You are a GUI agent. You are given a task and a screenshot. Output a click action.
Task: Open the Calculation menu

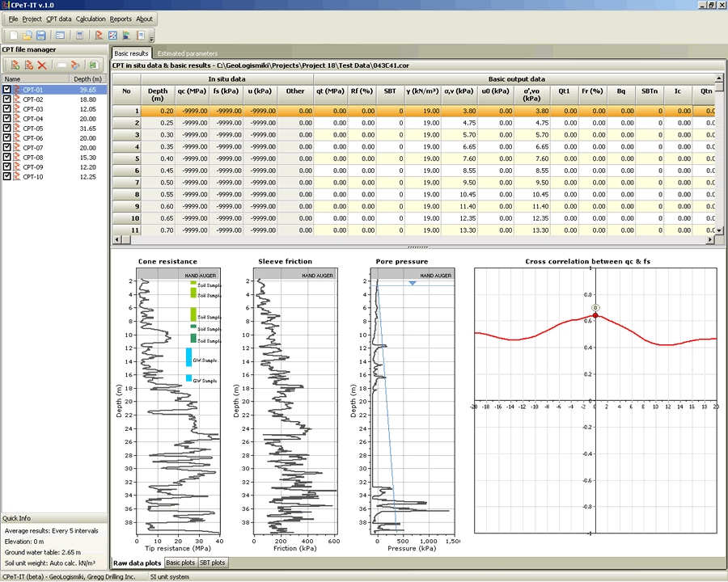point(91,19)
